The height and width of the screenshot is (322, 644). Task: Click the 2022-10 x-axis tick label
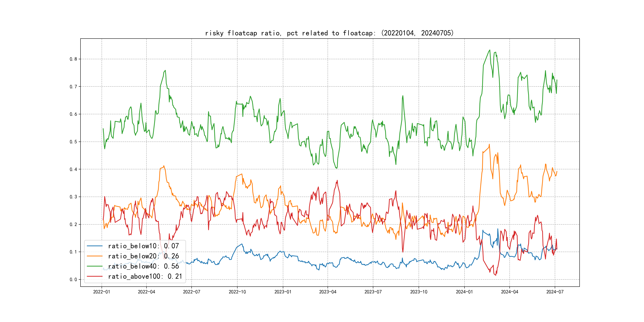(237, 292)
